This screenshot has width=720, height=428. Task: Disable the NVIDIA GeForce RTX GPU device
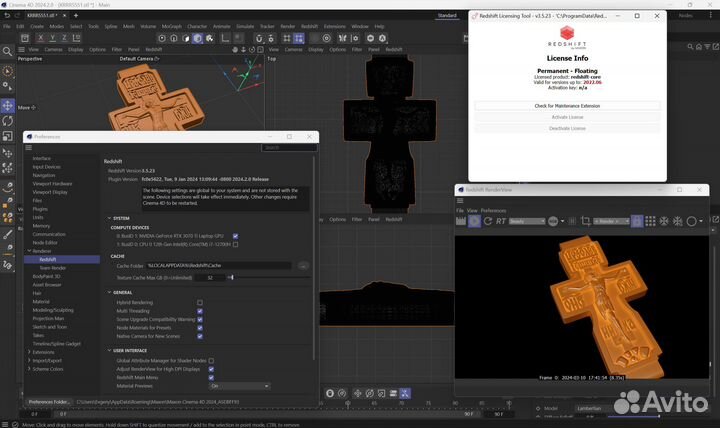point(236,236)
